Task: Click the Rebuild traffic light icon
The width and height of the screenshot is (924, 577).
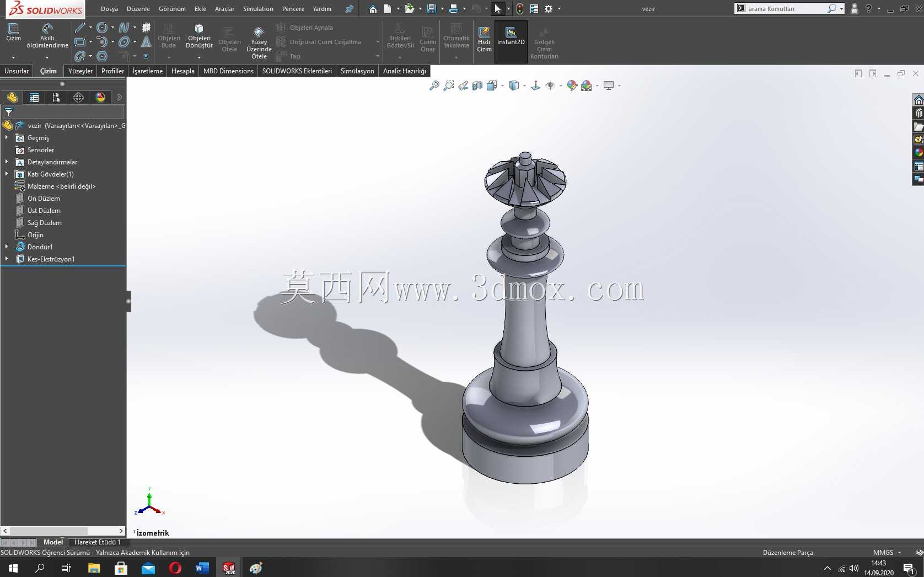Action: 519,9
